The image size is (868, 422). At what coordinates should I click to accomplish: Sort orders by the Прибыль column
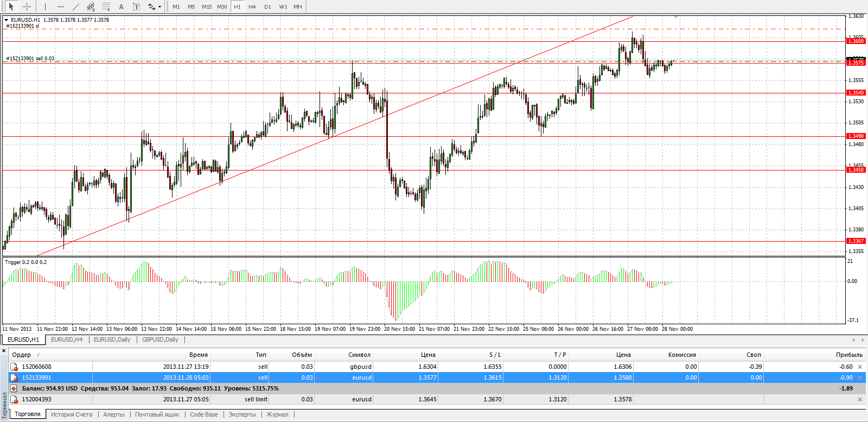coord(814,355)
